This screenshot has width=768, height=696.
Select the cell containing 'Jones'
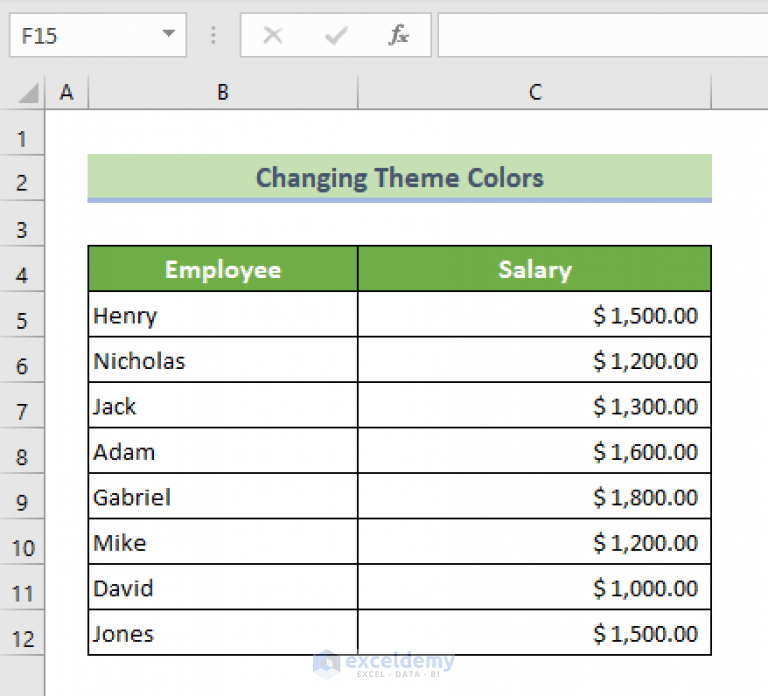[223, 633]
